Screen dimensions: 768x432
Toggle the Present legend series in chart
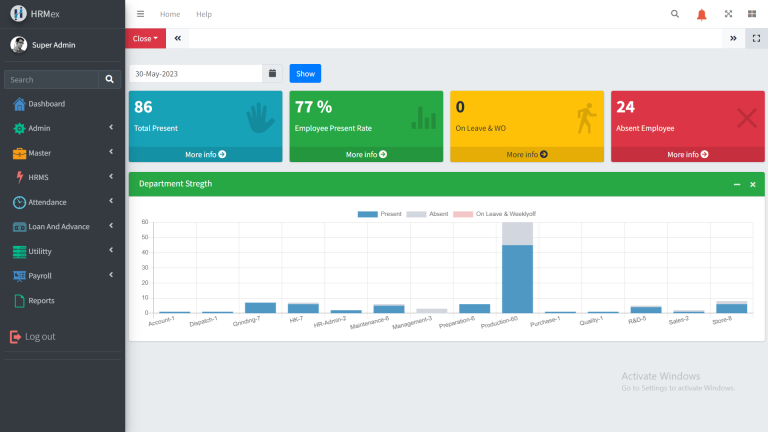point(380,214)
